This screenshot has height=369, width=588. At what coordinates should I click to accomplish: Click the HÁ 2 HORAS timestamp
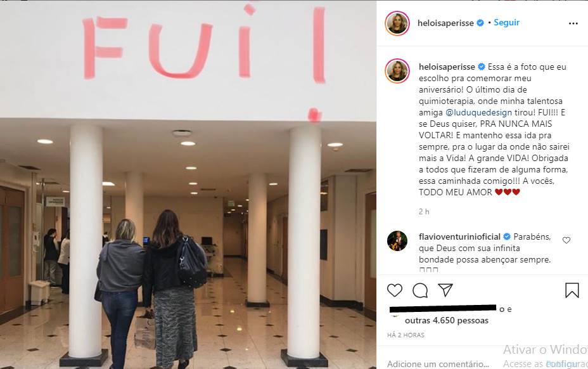click(x=406, y=335)
